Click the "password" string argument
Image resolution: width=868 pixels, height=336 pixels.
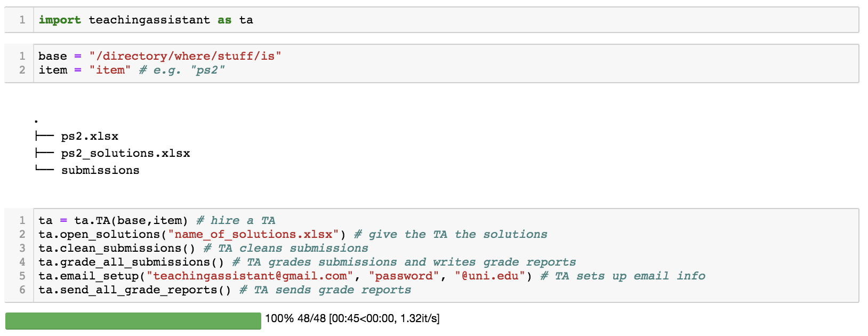pos(404,276)
